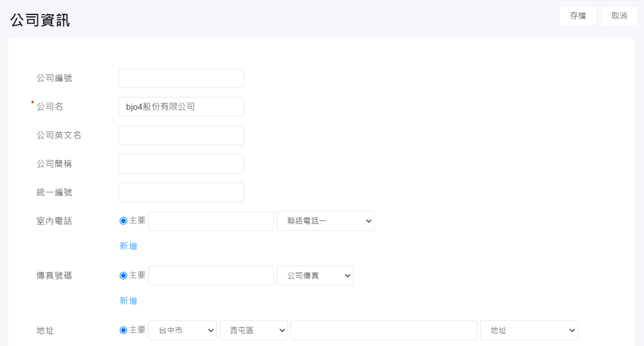The image size is (644, 346).
Task: Open the 台中市 city dropdown
Action: [182, 330]
